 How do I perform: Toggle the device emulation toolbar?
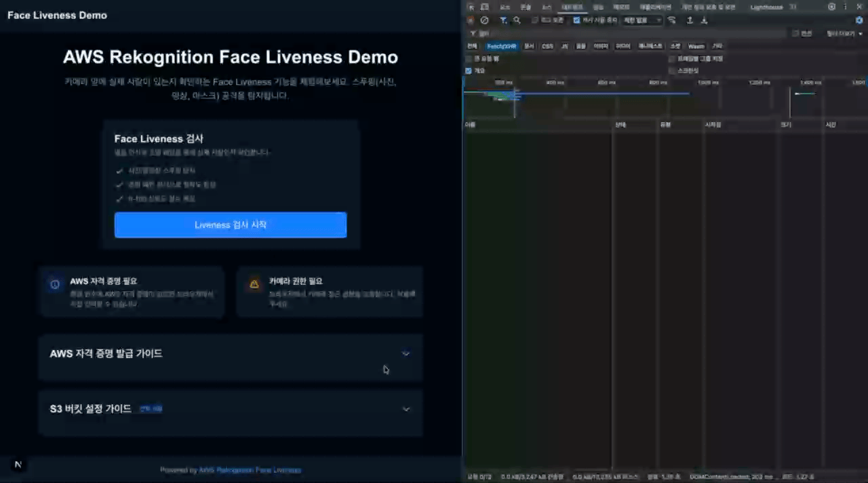484,6
